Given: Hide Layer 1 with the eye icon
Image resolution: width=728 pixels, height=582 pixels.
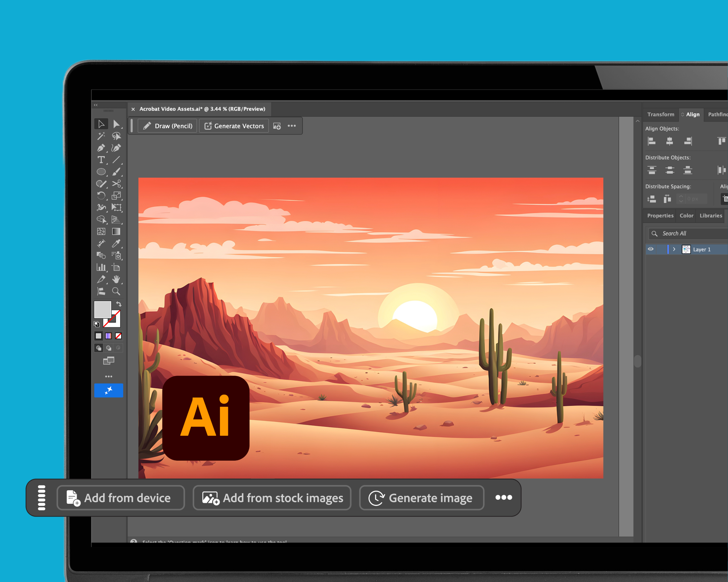Looking at the screenshot, I should [651, 249].
